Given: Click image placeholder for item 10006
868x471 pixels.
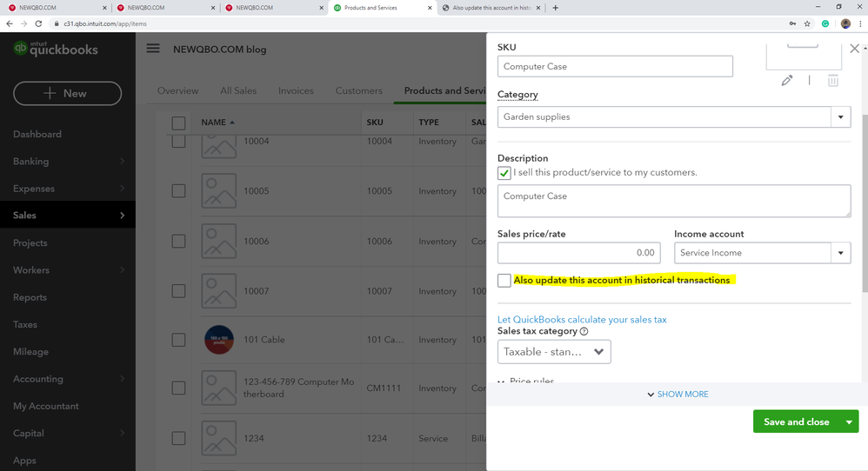Looking at the screenshot, I should pyautogui.click(x=218, y=241).
